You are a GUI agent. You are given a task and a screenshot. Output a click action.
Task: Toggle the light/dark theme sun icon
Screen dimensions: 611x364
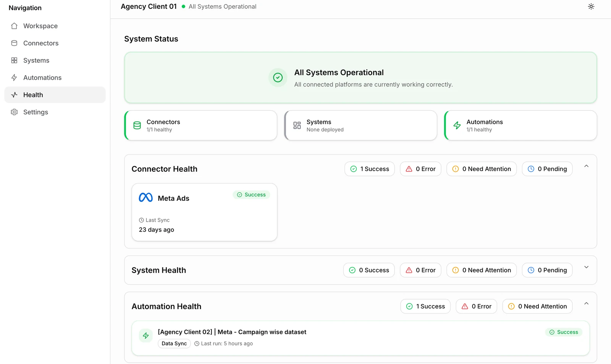591,6
